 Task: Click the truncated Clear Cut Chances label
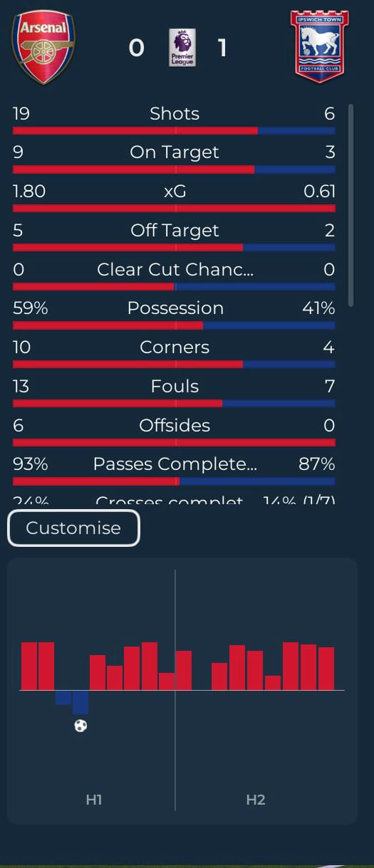pos(175,270)
